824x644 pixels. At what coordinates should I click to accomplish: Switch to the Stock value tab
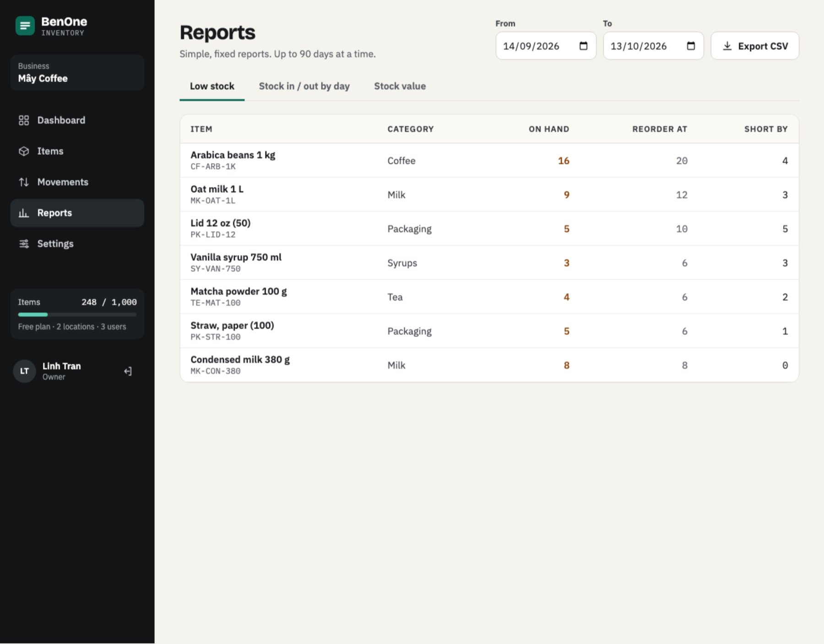tap(400, 86)
